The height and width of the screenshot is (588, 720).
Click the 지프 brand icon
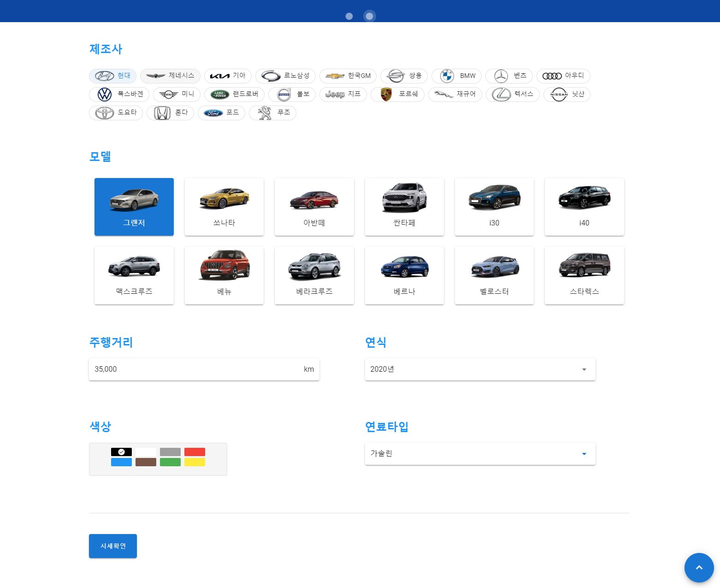pos(343,94)
